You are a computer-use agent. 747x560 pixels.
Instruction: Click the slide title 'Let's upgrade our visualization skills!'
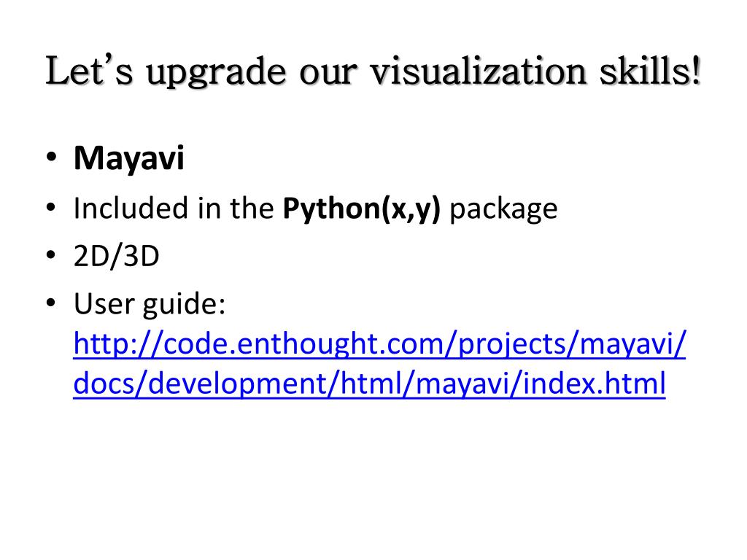pos(373,72)
